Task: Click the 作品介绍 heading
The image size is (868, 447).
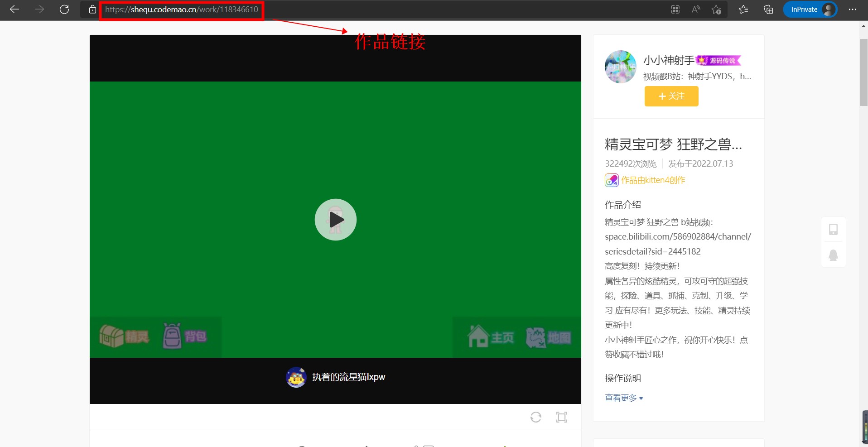Action: (623, 205)
